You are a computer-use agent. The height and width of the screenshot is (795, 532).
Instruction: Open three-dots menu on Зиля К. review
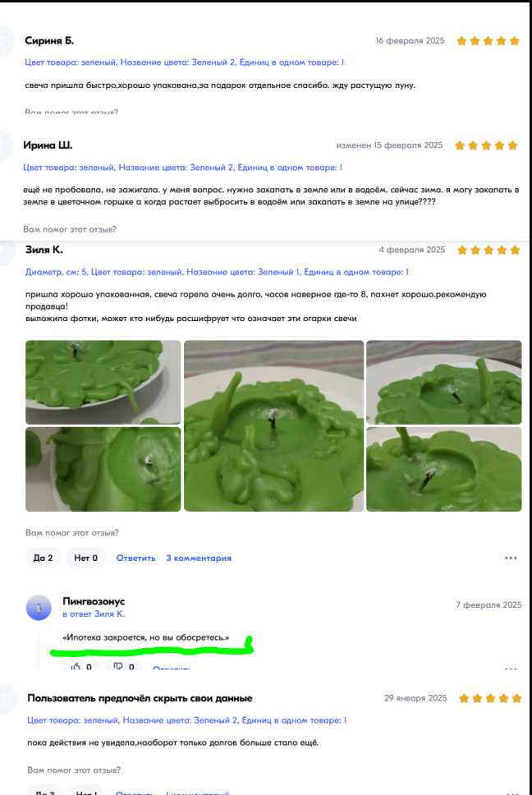coord(510,558)
